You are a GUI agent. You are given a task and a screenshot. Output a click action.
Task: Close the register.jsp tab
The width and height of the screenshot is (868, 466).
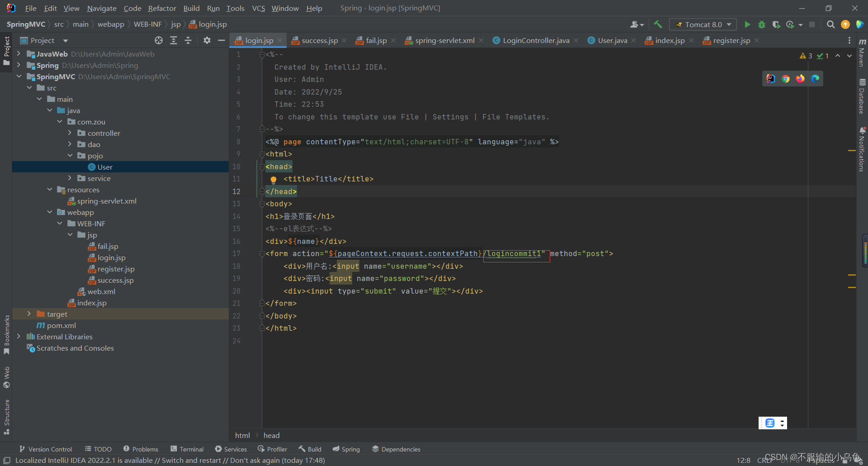click(x=757, y=40)
